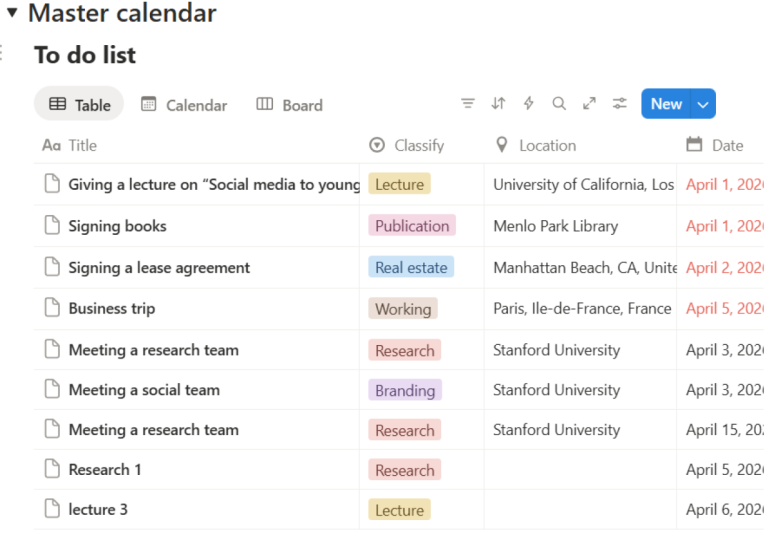This screenshot has height=540, width=781.
Task: Open the Date column header
Action: click(x=715, y=145)
